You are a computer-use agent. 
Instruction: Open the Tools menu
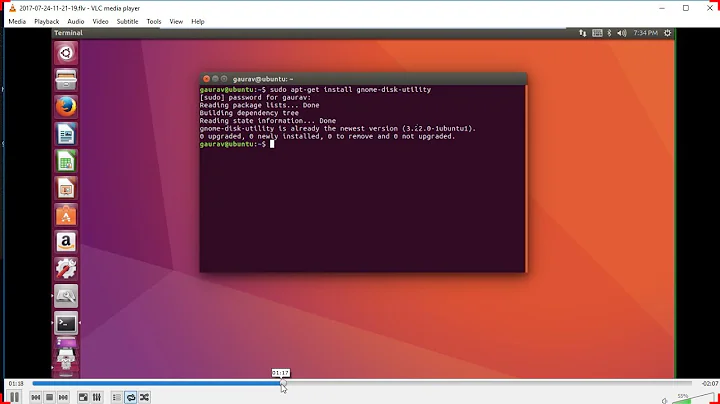coord(154,22)
